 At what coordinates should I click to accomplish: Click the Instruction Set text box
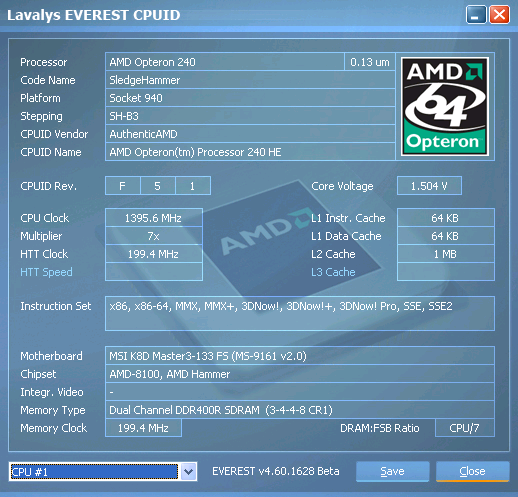pyautogui.click(x=300, y=313)
